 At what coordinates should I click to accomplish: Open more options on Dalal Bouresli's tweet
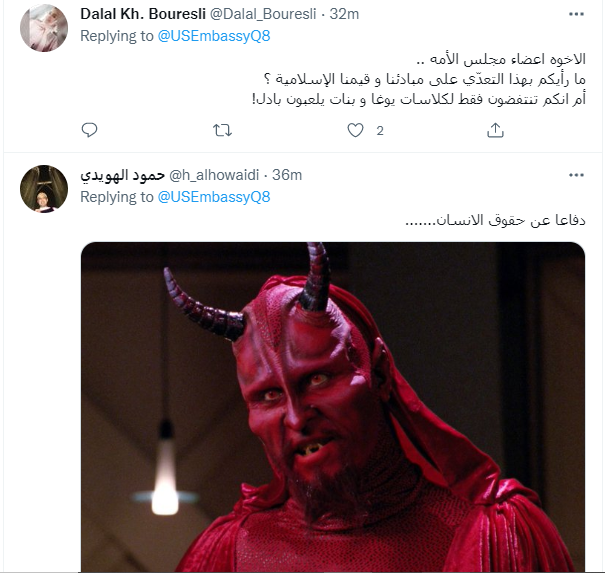tap(576, 14)
